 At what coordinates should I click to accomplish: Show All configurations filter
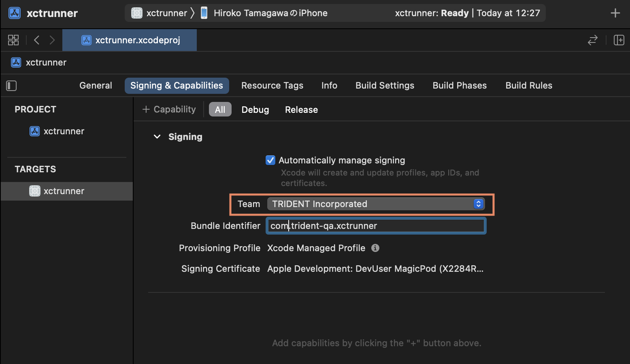(x=220, y=109)
